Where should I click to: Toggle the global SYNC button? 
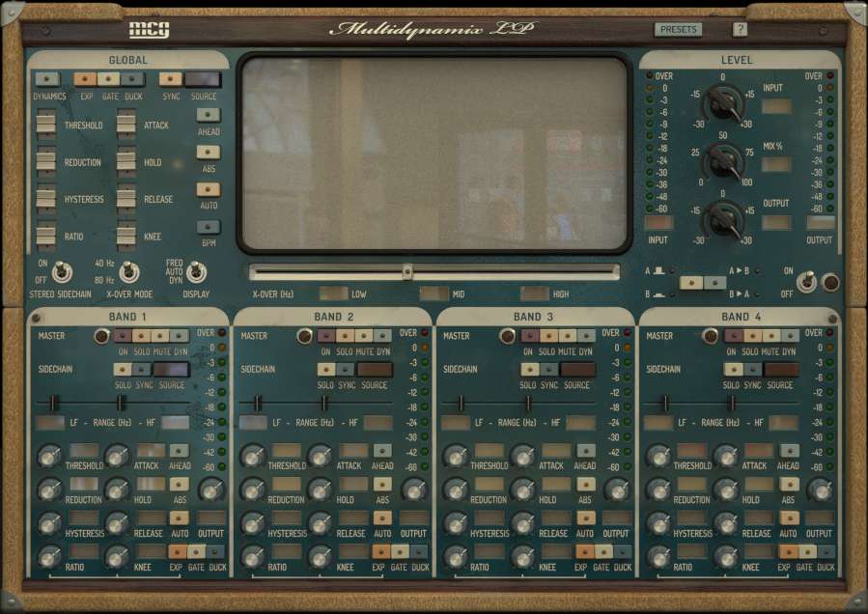click(171, 80)
